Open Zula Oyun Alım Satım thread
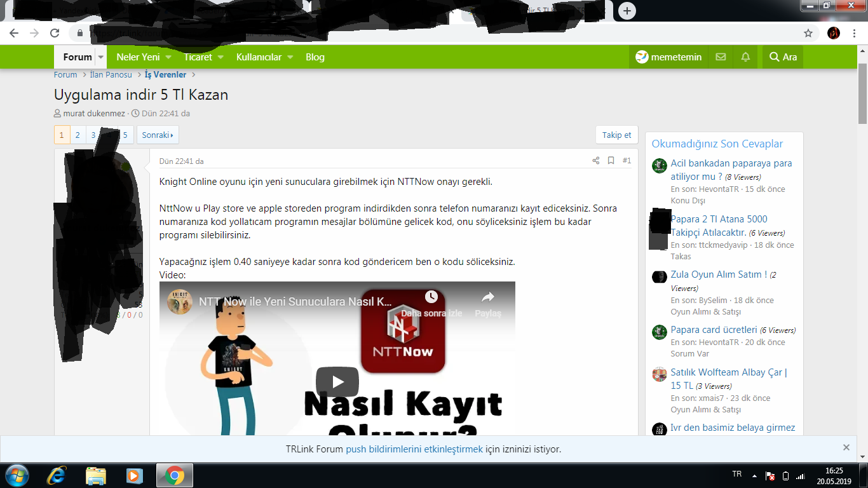 (719, 274)
